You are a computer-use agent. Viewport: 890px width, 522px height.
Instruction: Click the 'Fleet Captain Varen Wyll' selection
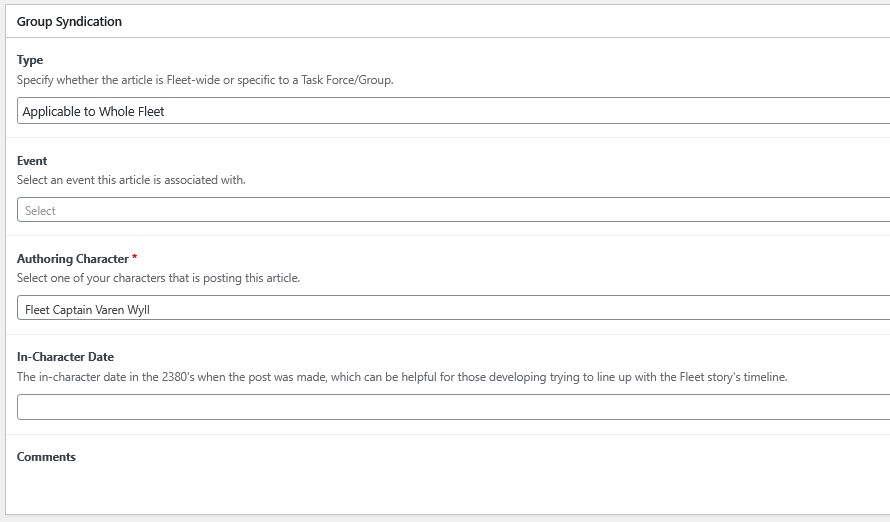pos(87,310)
